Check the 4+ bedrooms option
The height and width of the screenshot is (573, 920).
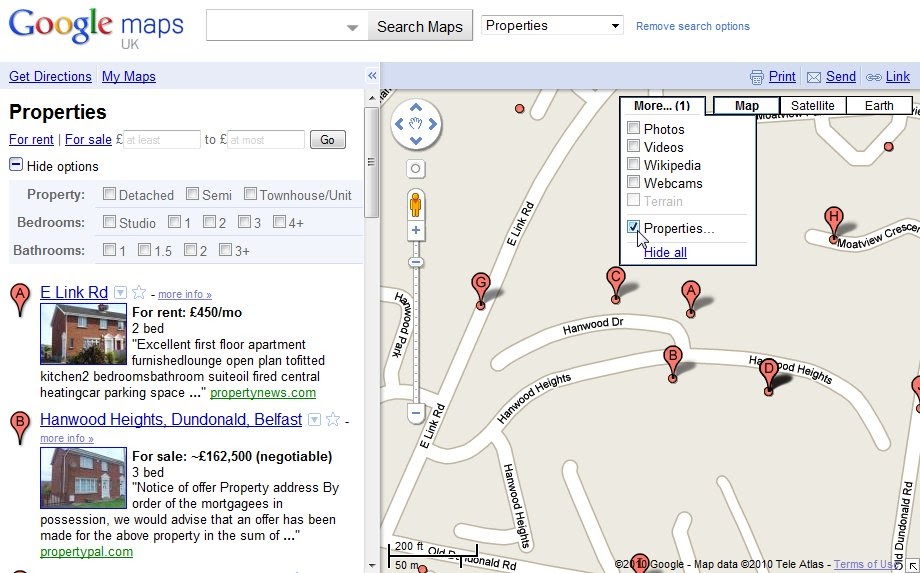click(279, 222)
